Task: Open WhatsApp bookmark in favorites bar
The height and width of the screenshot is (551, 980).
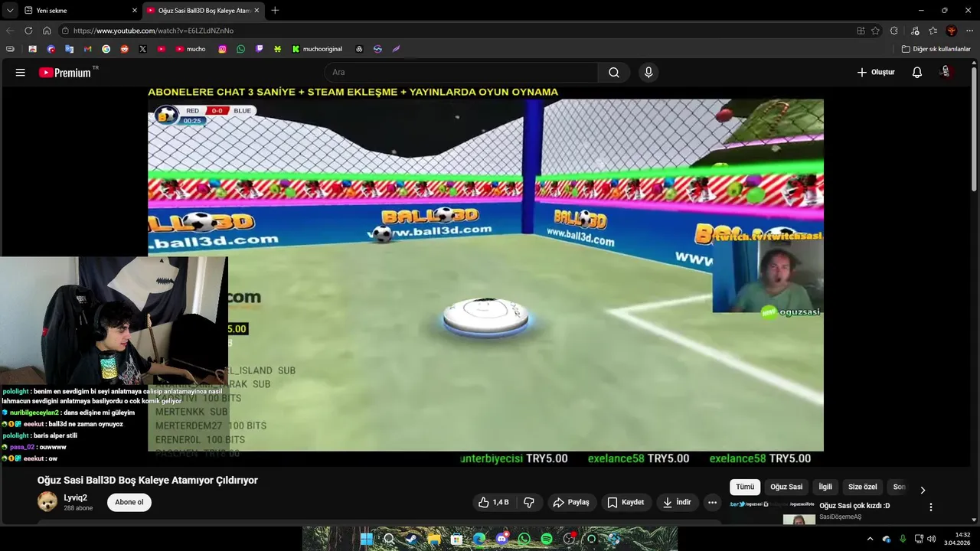Action: coord(240,49)
